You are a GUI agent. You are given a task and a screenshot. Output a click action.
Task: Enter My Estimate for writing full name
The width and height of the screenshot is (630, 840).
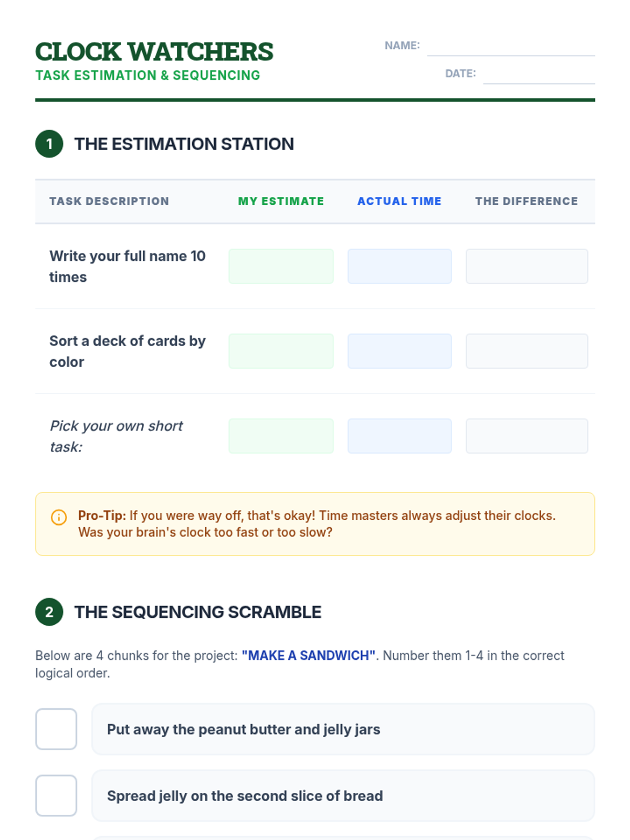tap(281, 266)
